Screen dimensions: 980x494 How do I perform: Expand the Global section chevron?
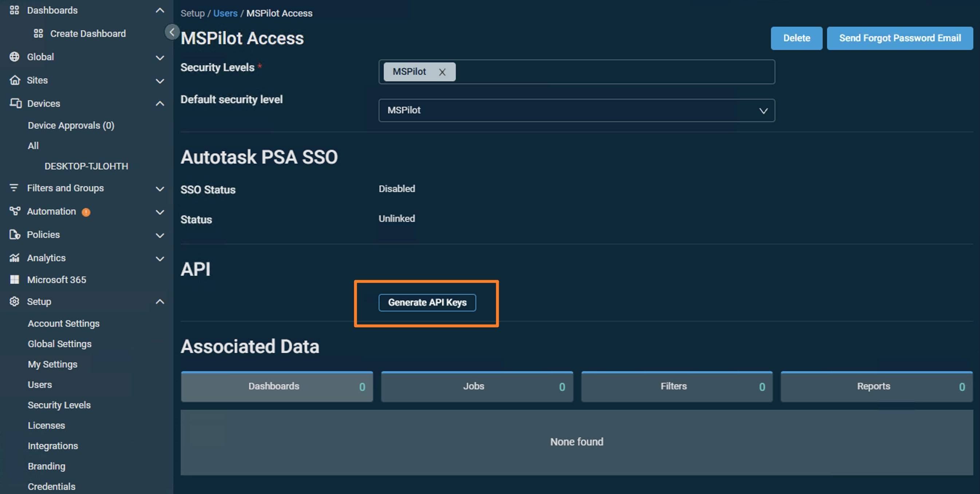coord(160,58)
